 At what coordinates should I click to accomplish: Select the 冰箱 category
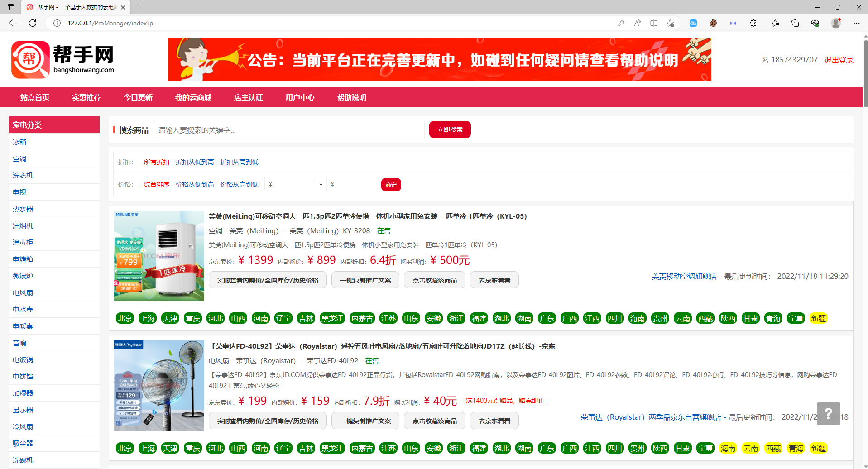19,142
